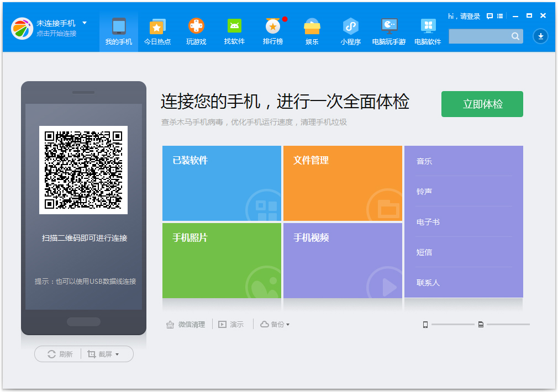Open the 截屏 screenshot dropdown
The width and height of the screenshot is (558, 392).
(103, 354)
